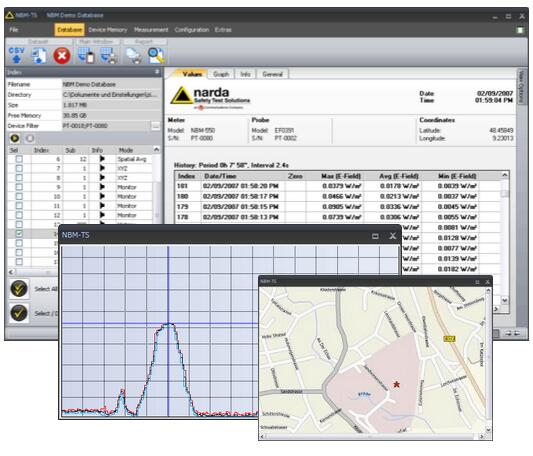Click the Narda triangle icon in title bar
This screenshot has height=456, width=533.
pos(10,15)
